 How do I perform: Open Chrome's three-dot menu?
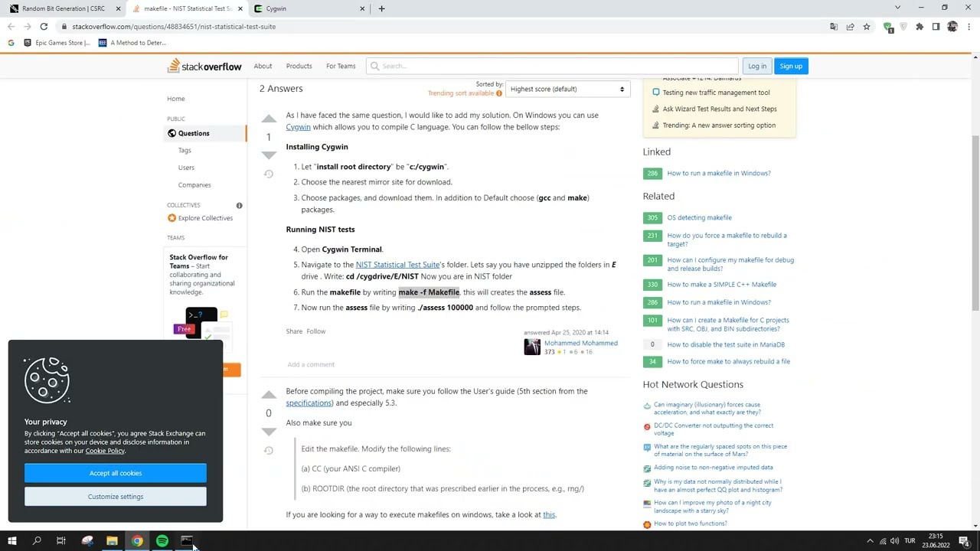tap(969, 27)
